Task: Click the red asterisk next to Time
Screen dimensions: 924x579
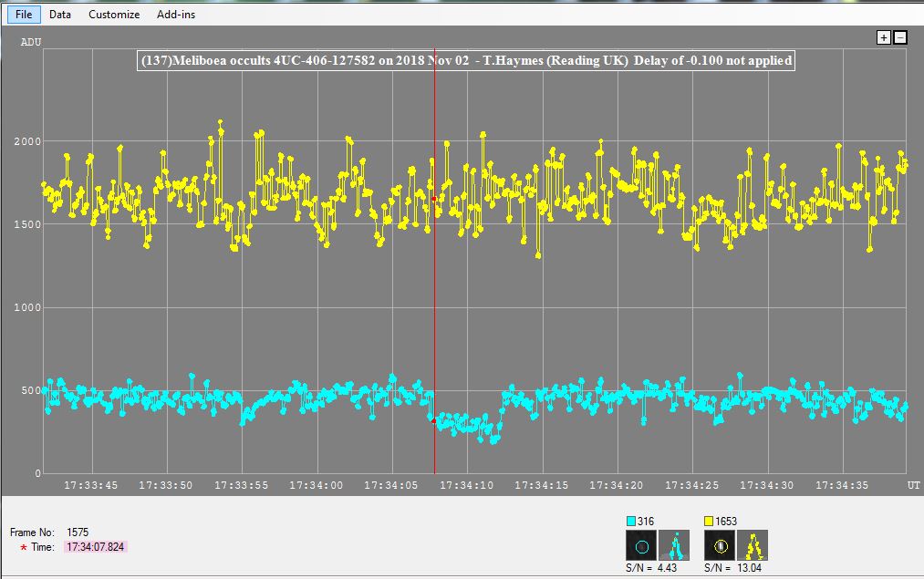Action: (23, 548)
